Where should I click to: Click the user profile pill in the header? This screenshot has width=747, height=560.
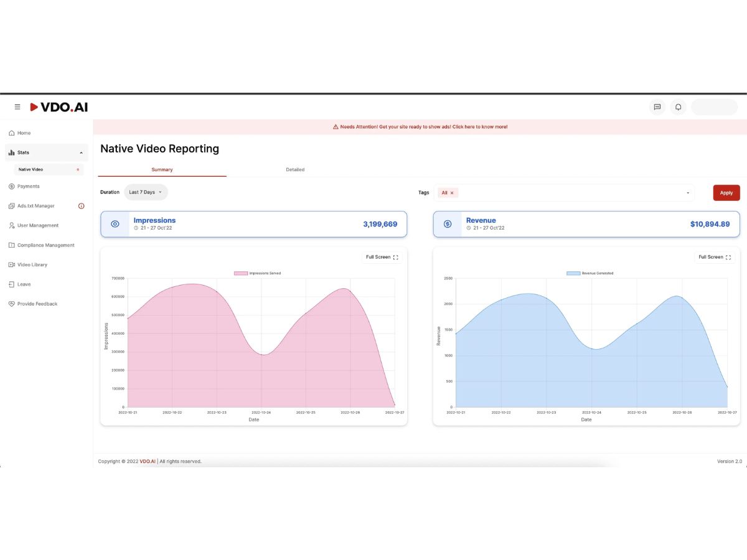715,107
